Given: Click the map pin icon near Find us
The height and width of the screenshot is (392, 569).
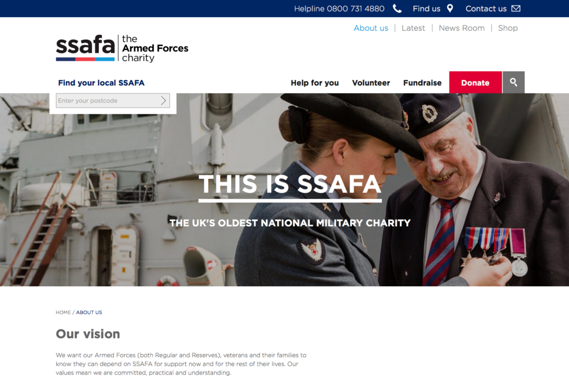Looking at the screenshot, I should click(450, 9).
